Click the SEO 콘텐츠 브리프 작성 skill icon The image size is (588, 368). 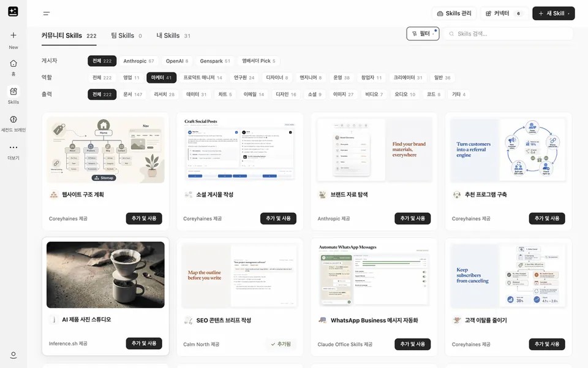click(x=188, y=320)
